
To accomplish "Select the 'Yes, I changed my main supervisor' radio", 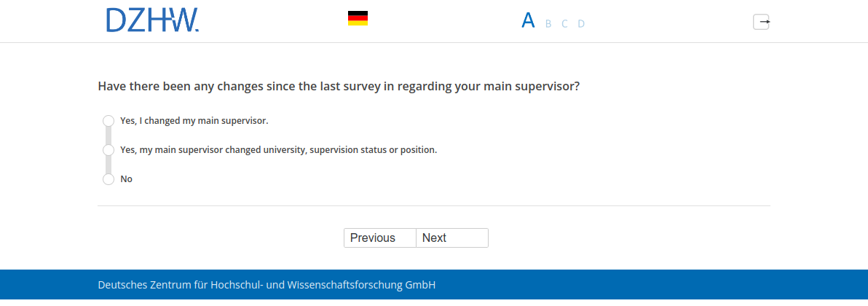I will (108, 121).
